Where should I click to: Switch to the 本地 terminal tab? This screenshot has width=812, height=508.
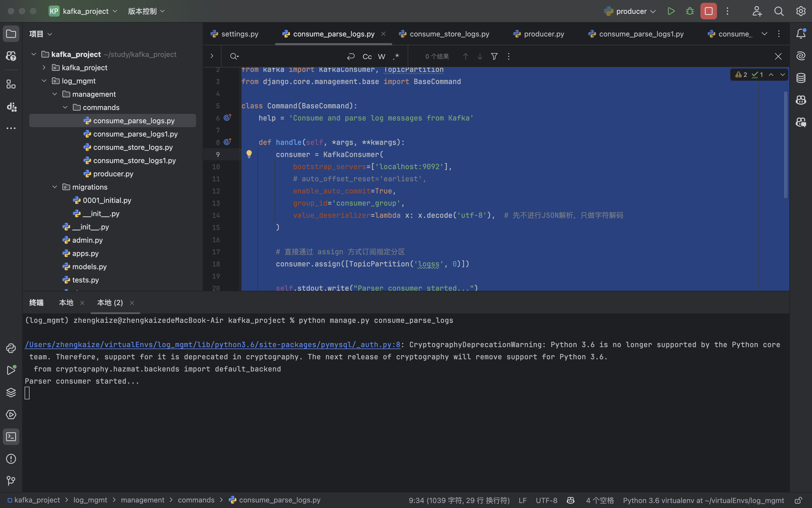(66, 303)
